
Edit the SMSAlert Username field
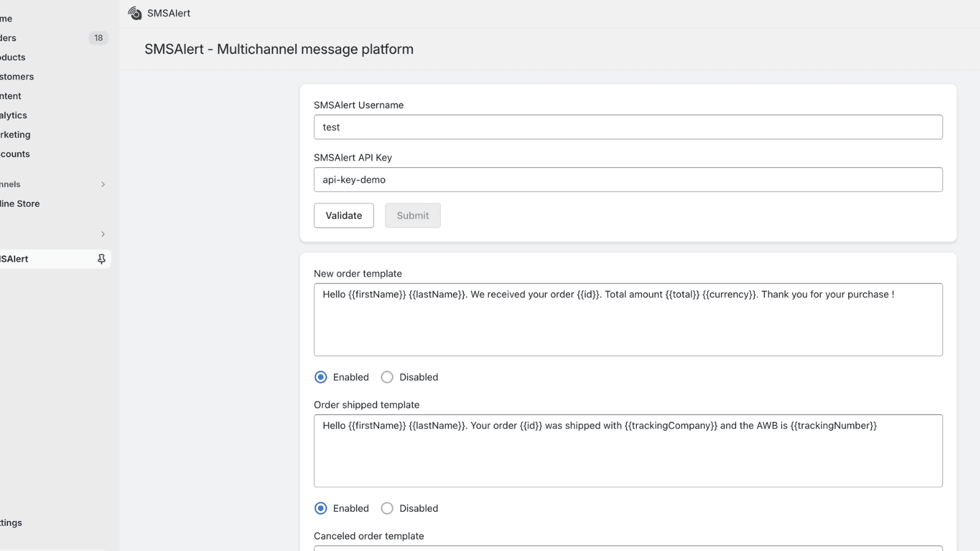point(627,127)
